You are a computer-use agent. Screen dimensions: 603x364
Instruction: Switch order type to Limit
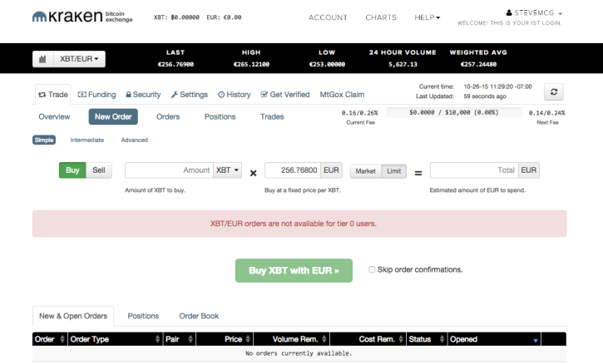[393, 171]
